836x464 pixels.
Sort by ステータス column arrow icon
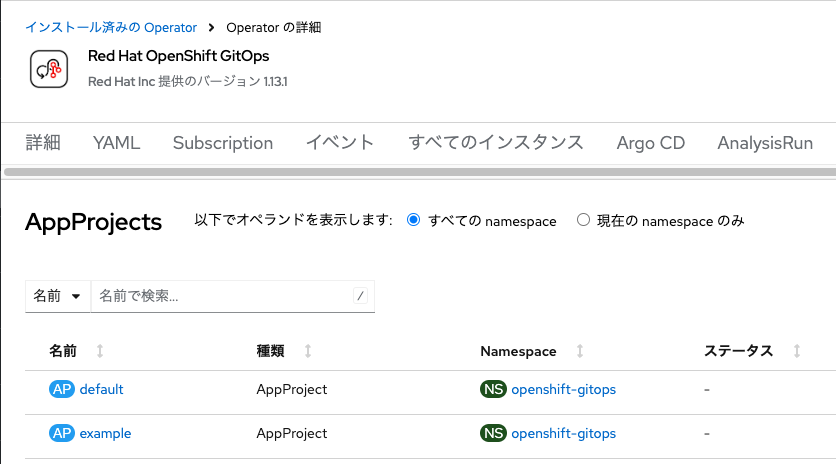tap(797, 351)
